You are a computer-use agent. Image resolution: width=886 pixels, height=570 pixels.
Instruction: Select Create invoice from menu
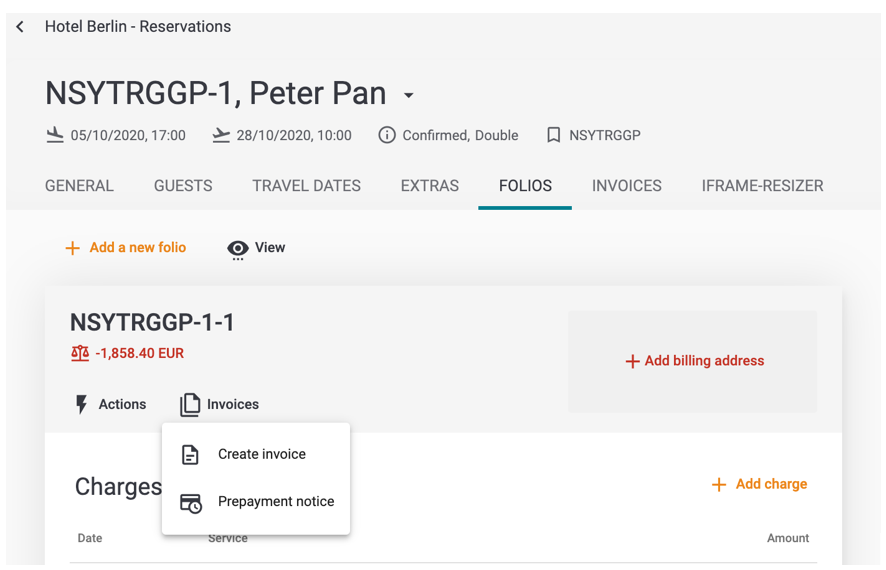[x=261, y=454]
